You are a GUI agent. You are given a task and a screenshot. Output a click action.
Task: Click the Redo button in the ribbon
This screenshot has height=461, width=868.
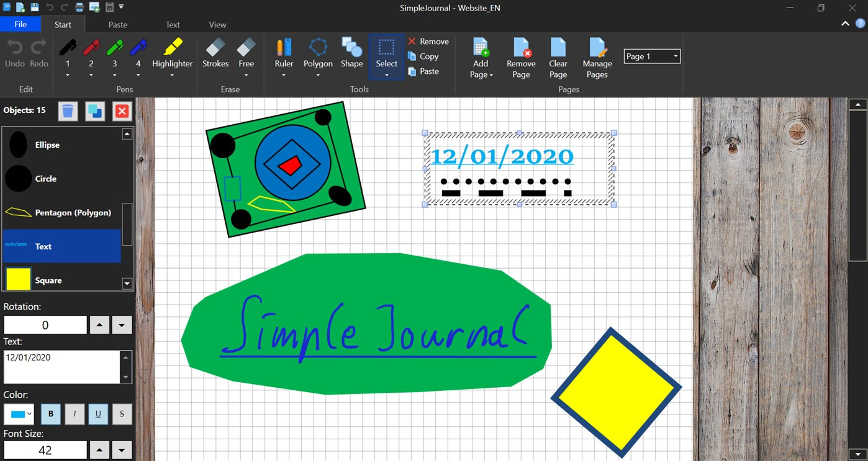coord(38,53)
